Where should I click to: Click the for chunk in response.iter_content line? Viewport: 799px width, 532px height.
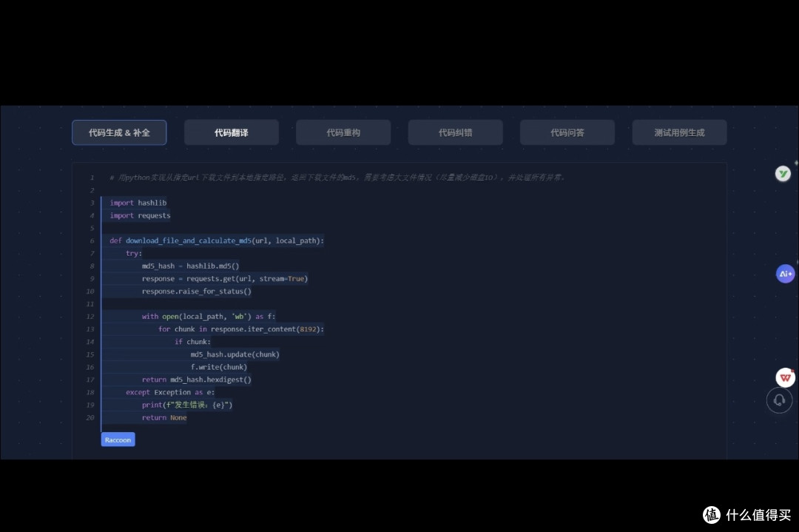[241, 329]
